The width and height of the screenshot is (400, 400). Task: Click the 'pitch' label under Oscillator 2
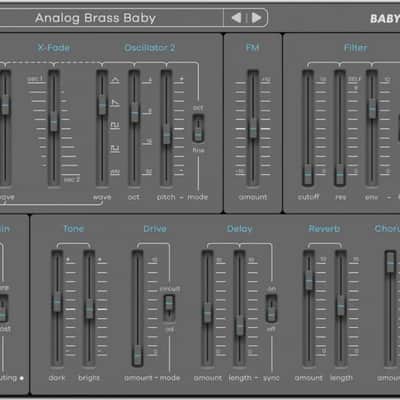166,197
